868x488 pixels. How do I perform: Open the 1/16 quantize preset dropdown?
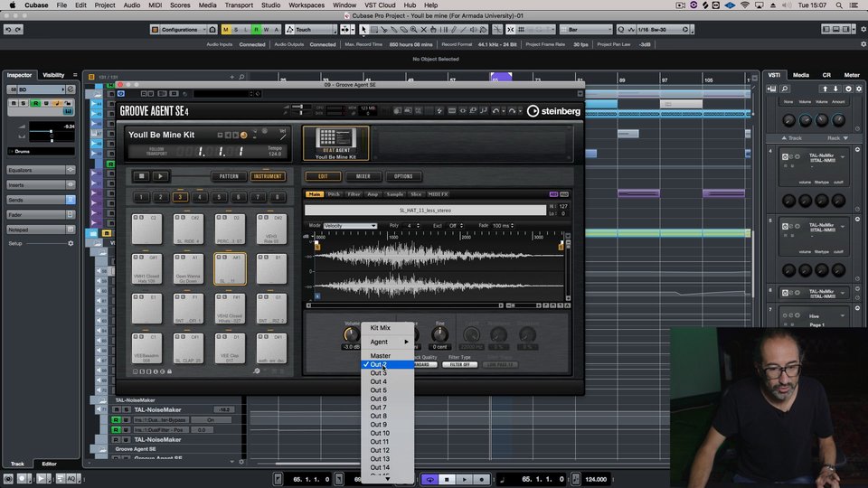(663, 29)
